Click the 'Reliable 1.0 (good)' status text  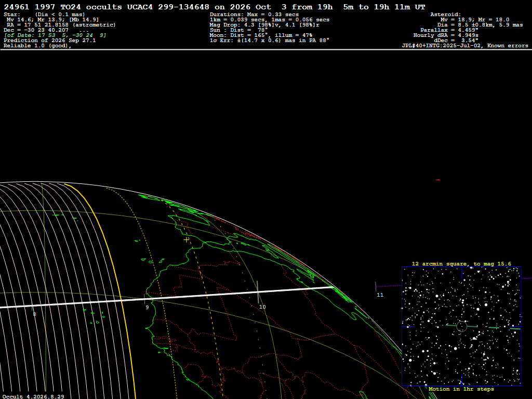click(37, 46)
